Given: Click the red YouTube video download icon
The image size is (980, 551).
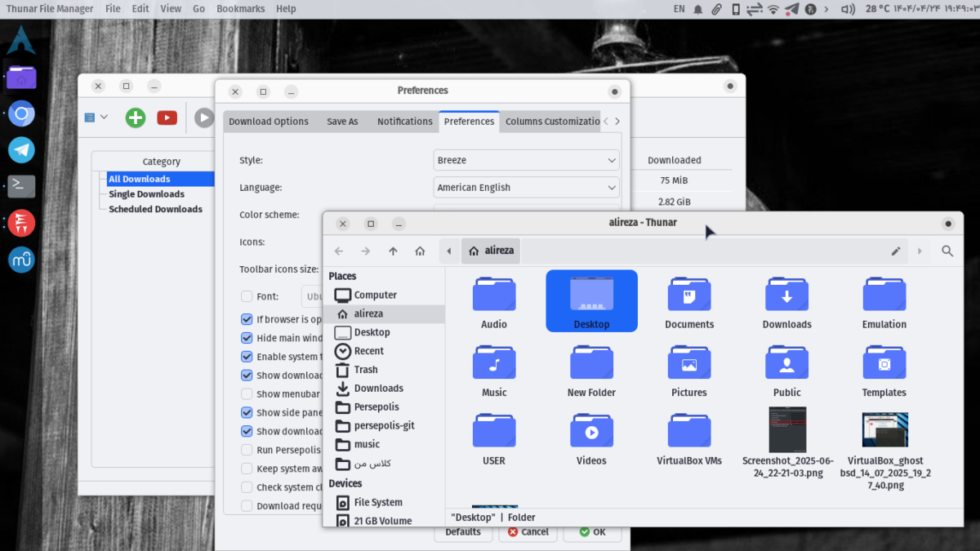Looking at the screenshot, I should click(x=167, y=118).
